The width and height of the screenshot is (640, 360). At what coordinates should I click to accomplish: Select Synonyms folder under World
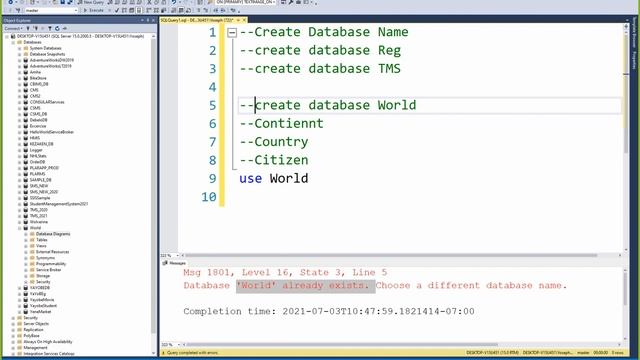(45, 258)
